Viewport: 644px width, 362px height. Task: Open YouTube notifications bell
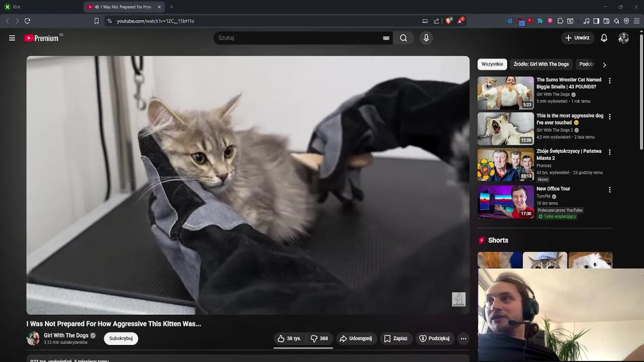pos(604,38)
